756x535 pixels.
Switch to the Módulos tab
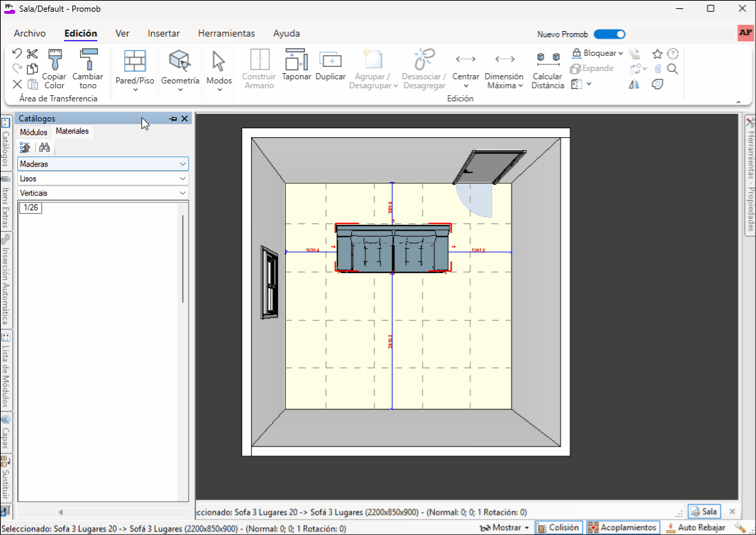tap(33, 132)
